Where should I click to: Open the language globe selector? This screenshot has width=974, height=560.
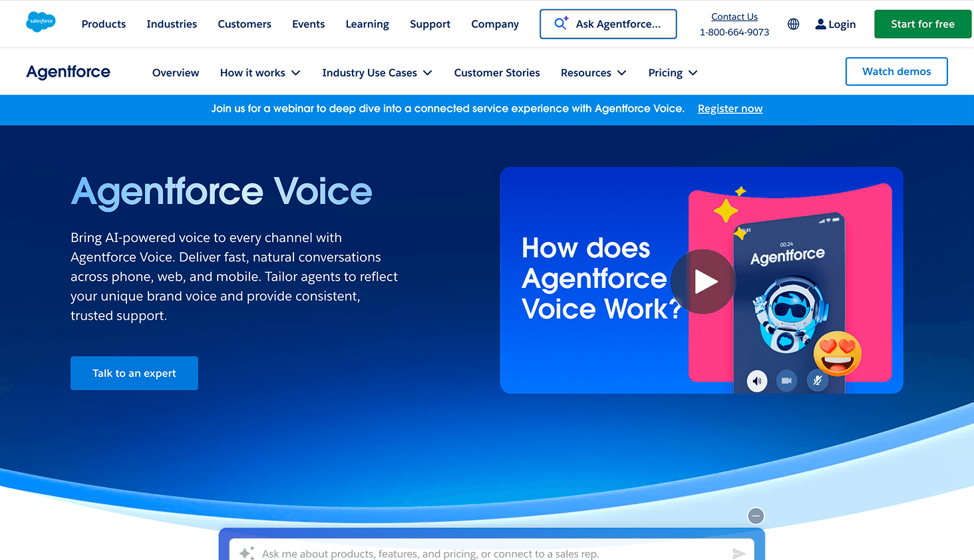click(793, 23)
